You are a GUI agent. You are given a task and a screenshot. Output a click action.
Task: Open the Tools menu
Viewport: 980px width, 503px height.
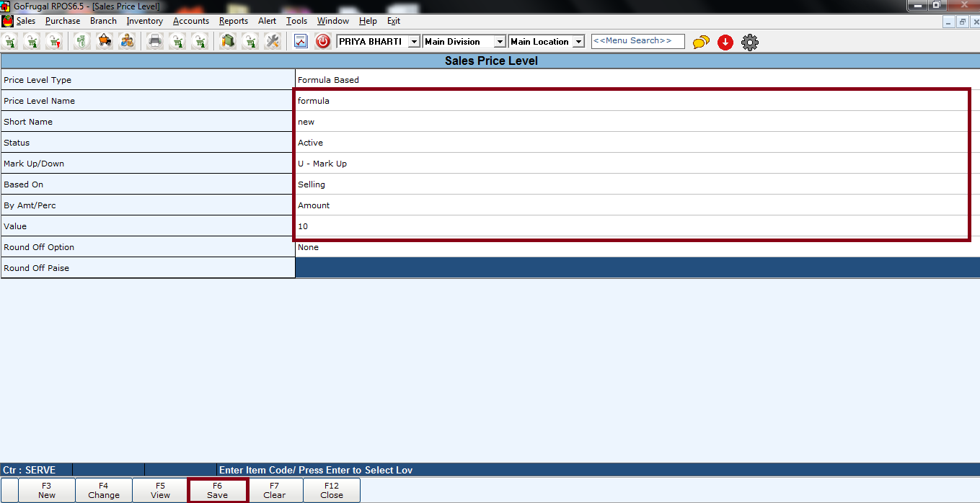click(x=296, y=21)
